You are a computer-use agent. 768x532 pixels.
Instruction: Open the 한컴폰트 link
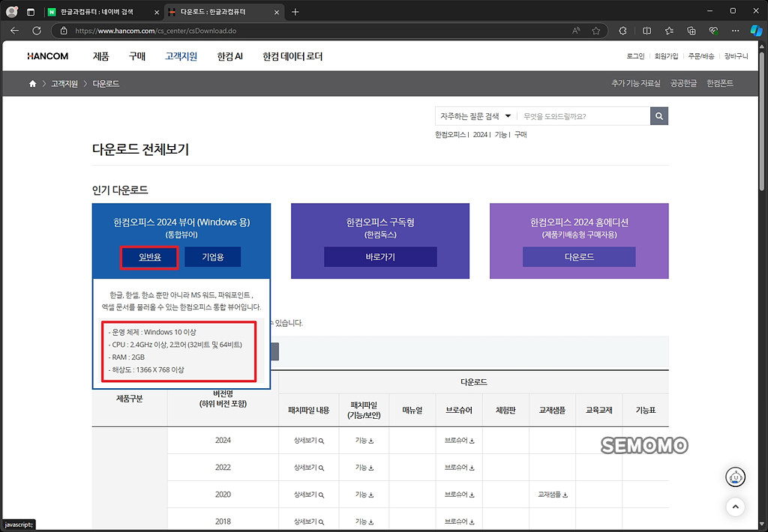[x=719, y=84]
